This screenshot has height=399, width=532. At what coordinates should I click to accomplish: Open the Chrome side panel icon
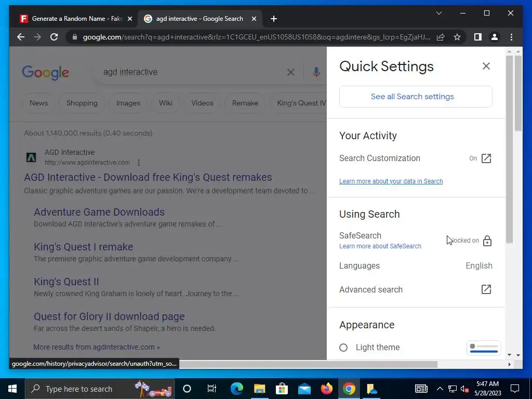coord(478,37)
